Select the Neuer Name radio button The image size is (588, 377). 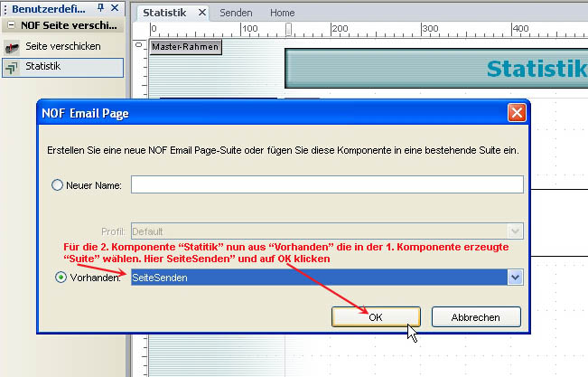(58, 184)
